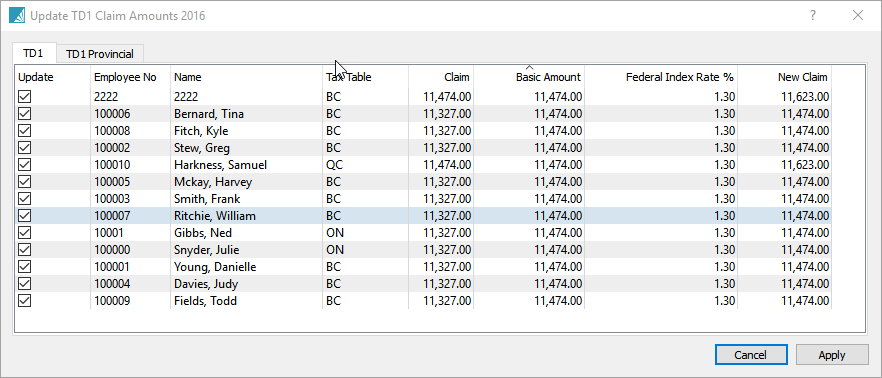The height and width of the screenshot is (378, 882).
Task: Uncheck Update box for Gibbs, Ned
Action: tap(25, 233)
